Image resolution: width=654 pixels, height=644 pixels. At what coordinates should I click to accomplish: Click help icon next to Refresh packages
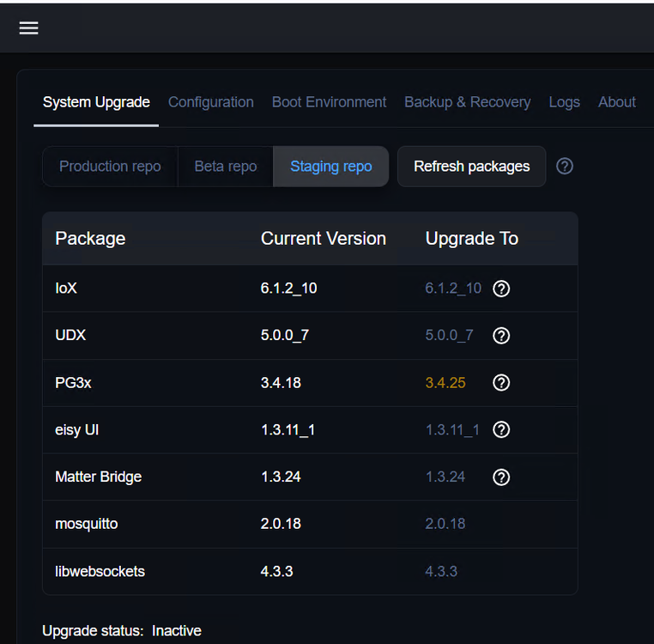coord(565,166)
